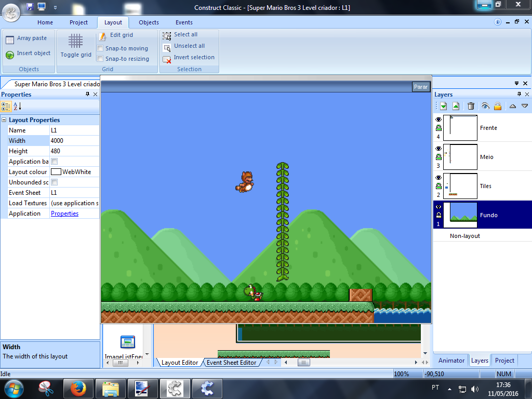Image resolution: width=532 pixels, height=399 pixels.
Task: Open the Application Properties link
Action: pyautogui.click(x=64, y=214)
